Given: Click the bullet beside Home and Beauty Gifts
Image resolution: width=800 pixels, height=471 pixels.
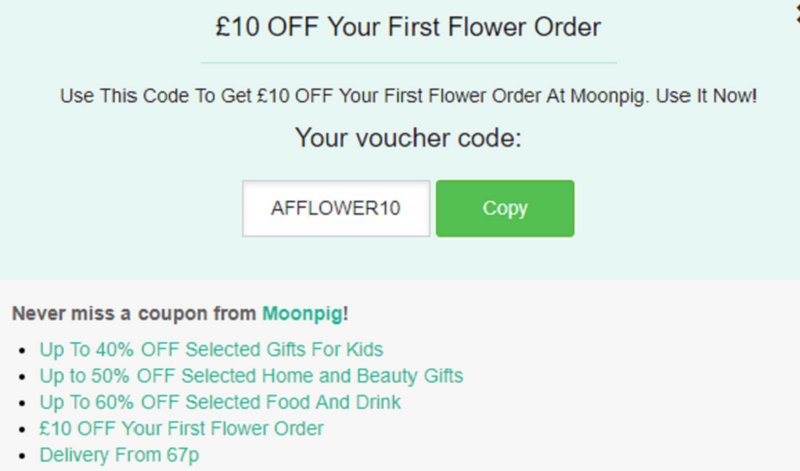Looking at the screenshot, I should (24, 377).
